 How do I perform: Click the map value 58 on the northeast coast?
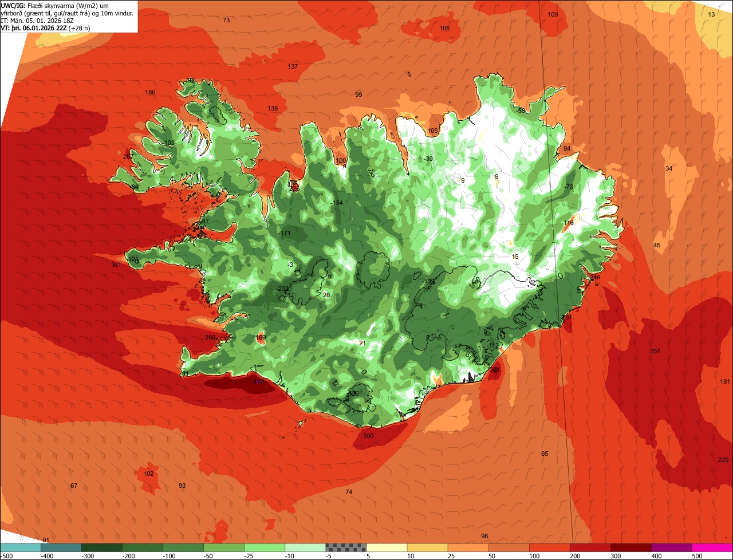pos(521,111)
